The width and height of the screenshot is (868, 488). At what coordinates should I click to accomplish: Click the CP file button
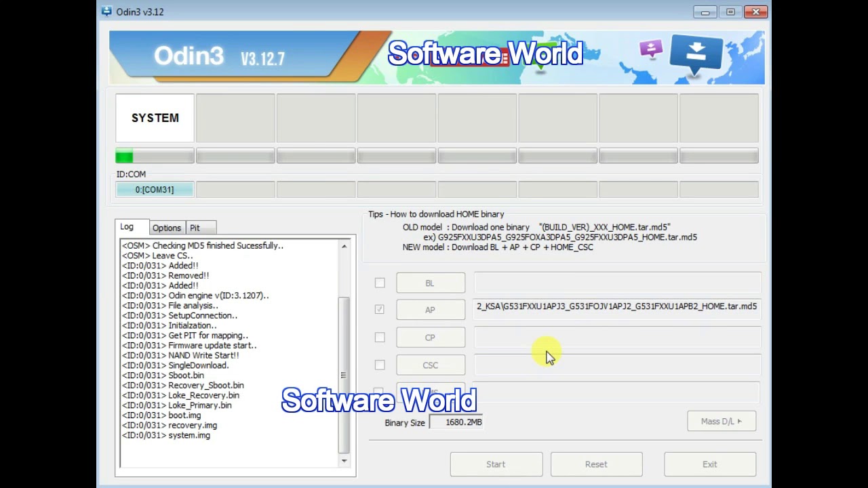point(431,338)
